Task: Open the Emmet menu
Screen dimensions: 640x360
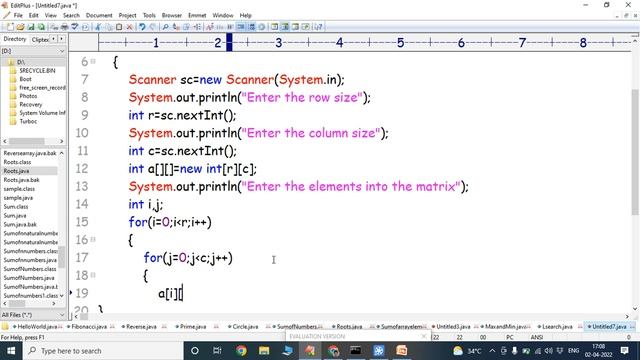Action: 197,16
